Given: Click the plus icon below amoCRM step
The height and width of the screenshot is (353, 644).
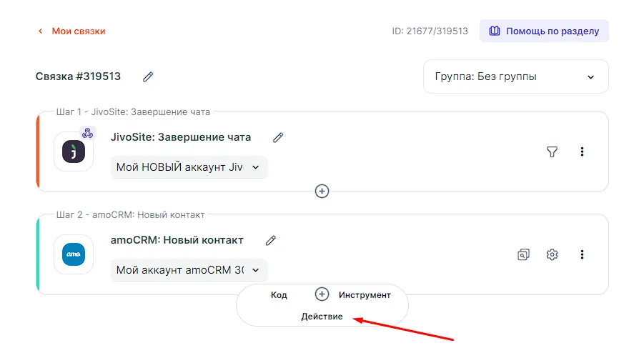Looking at the screenshot, I should pyautogui.click(x=322, y=294).
